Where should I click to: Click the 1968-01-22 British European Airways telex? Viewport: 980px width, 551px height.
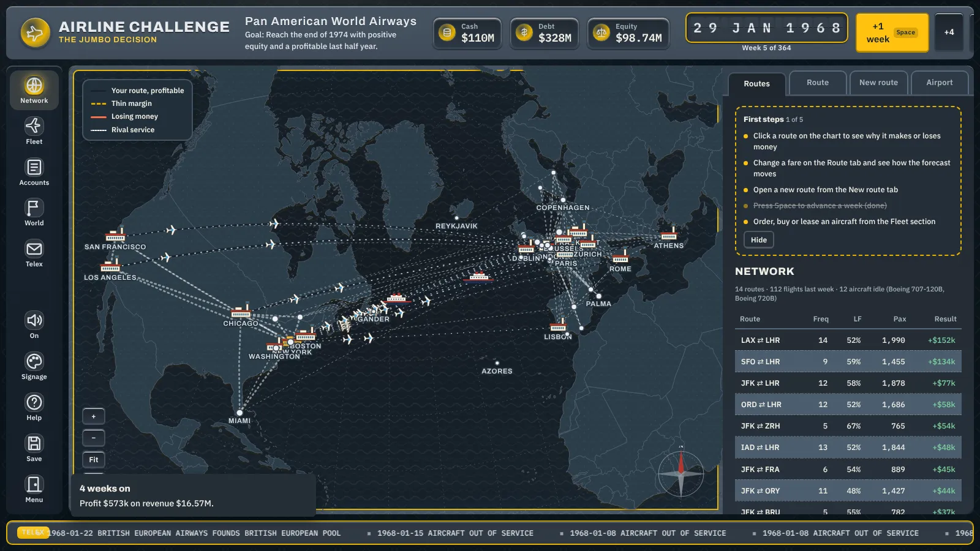click(194, 533)
